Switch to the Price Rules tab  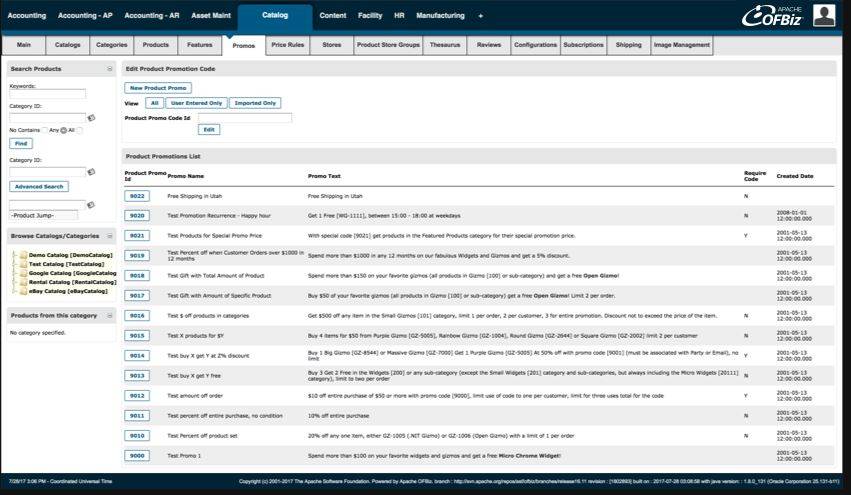(x=287, y=45)
